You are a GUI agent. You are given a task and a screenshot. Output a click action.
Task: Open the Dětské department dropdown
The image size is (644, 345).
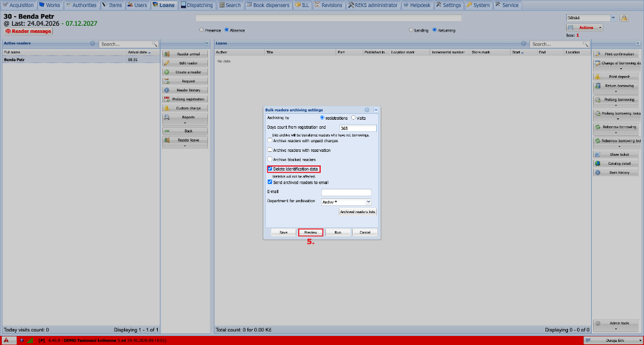[614, 17]
